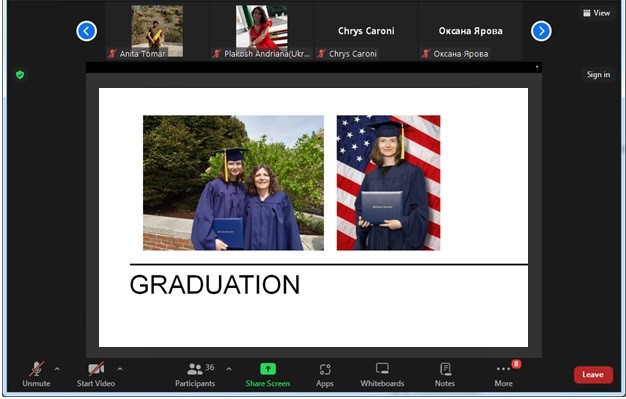Select Chrys Caroni's participant tile
The height and width of the screenshot is (399, 626).
pyautogui.click(x=366, y=31)
